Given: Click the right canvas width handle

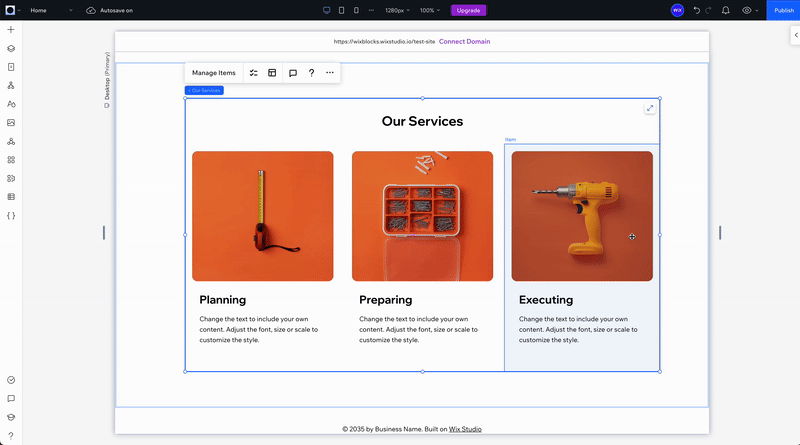Looking at the screenshot, I should click(x=720, y=233).
